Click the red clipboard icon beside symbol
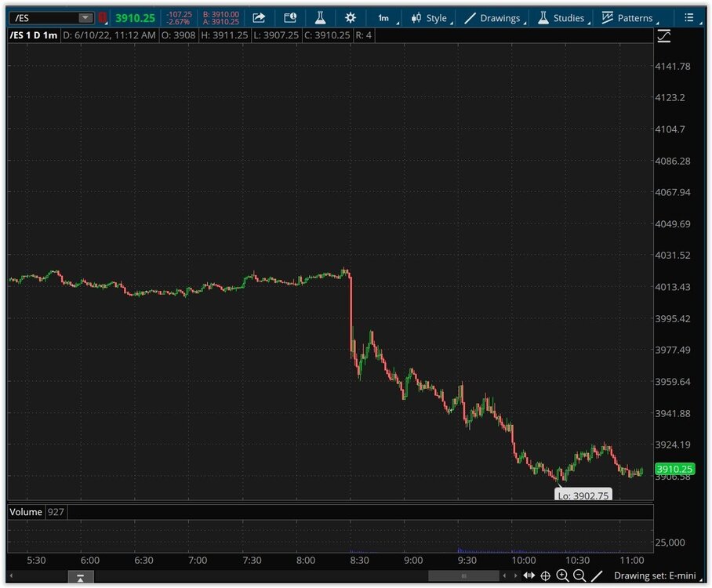Screen dimensions: 712x588 103,17
